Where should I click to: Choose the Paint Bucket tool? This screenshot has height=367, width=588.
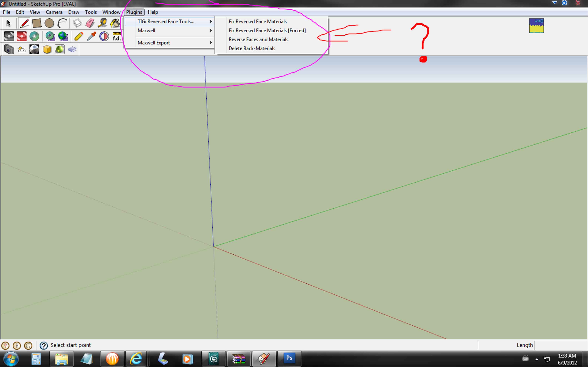click(115, 23)
